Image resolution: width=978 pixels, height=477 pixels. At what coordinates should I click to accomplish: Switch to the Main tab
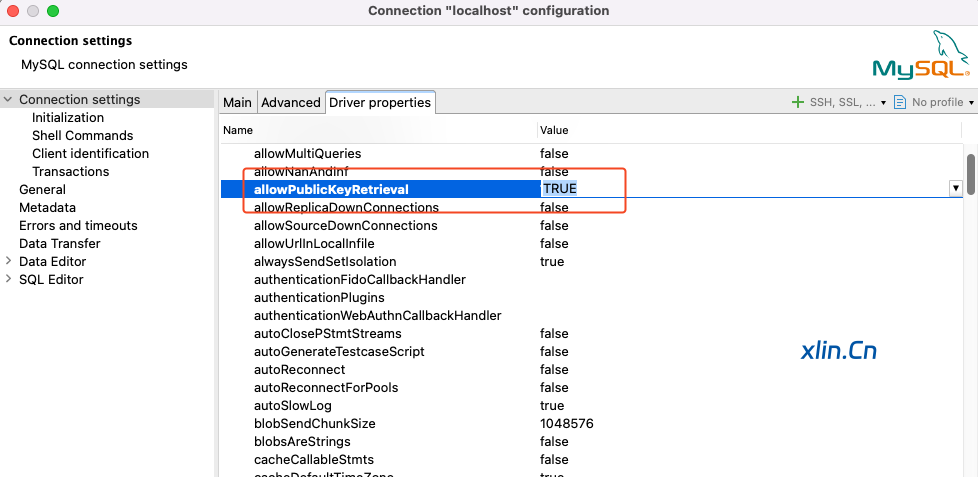pos(237,102)
